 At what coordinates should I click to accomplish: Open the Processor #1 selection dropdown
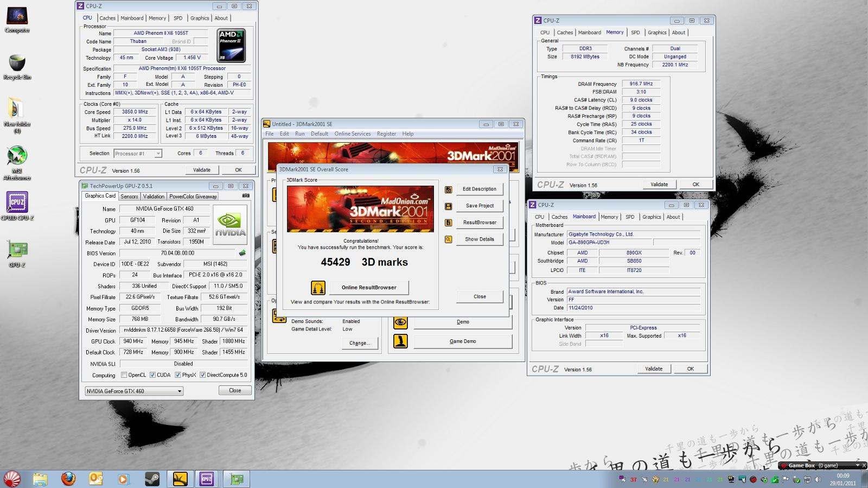click(x=137, y=154)
